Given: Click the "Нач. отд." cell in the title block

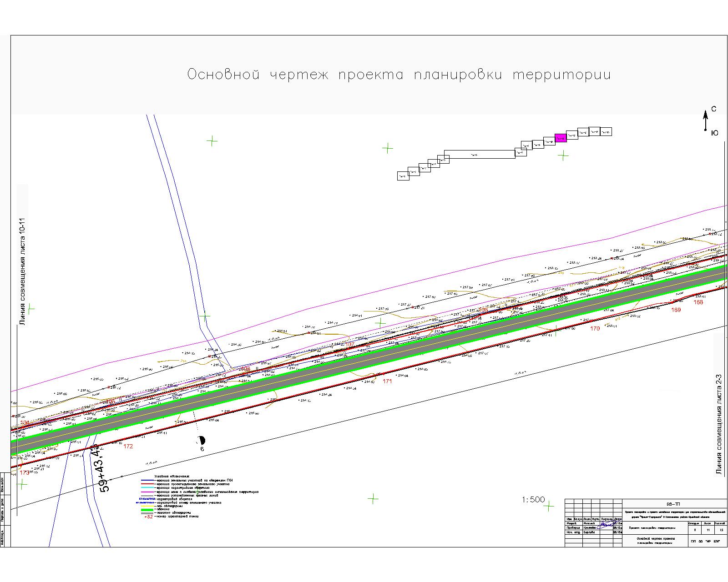Looking at the screenshot, I should 573,532.
